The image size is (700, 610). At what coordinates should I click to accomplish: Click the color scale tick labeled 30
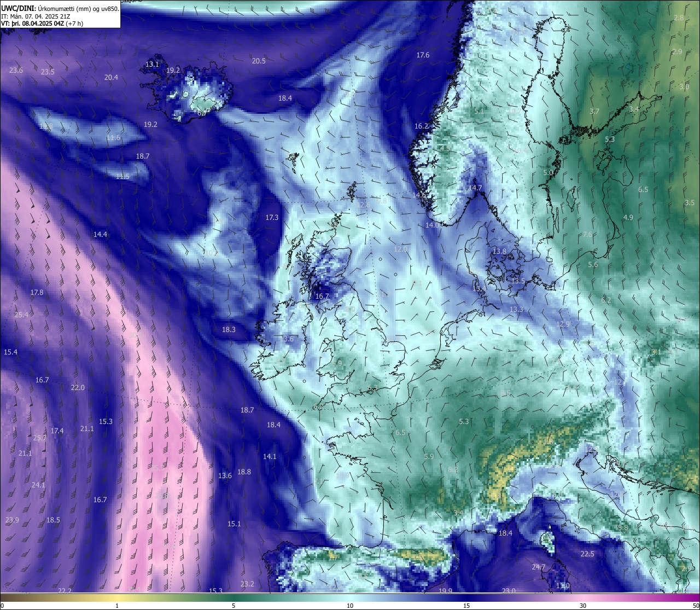coord(583,606)
